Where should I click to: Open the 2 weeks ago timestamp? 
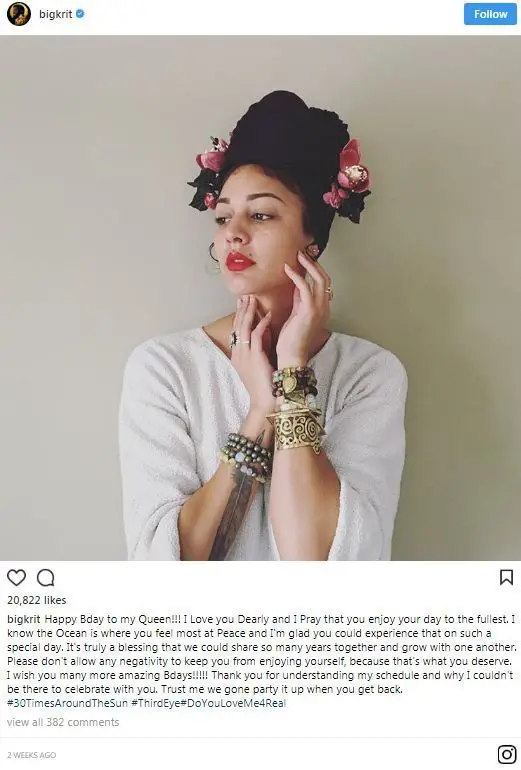tap(31, 755)
